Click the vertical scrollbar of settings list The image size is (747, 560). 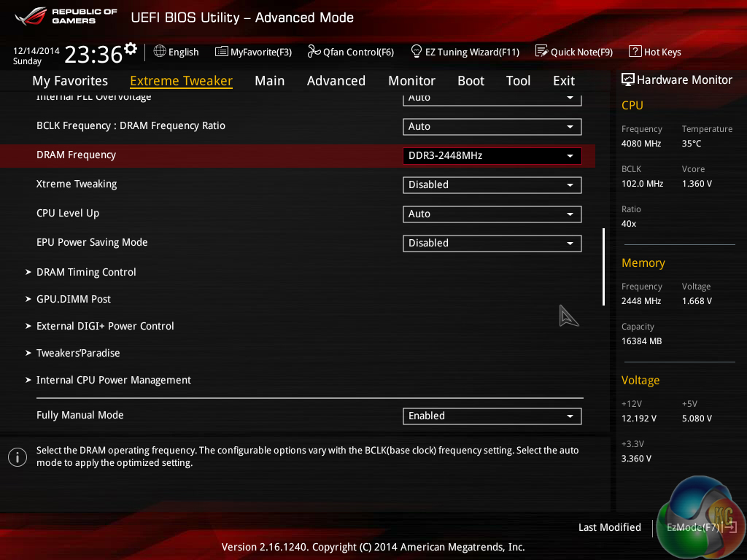click(603, 267)
